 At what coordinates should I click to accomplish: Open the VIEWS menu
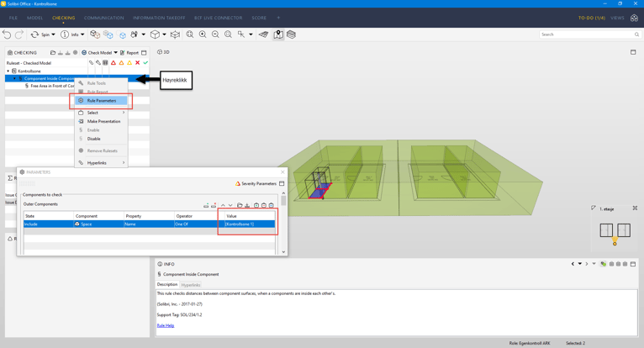pos(617,18)
